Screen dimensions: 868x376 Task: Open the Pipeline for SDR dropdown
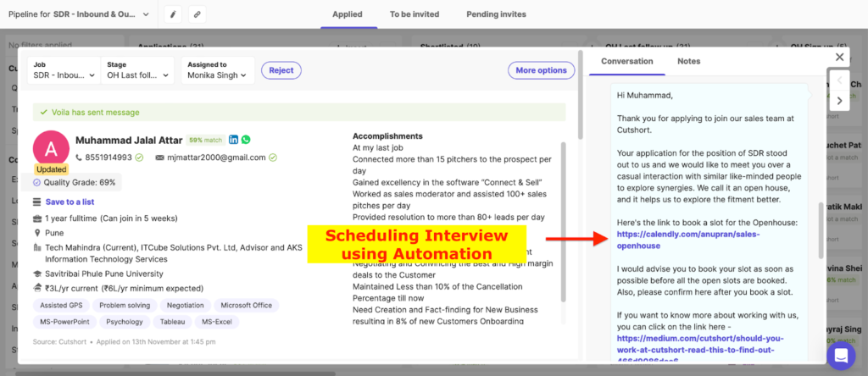(x=79, y=14)
